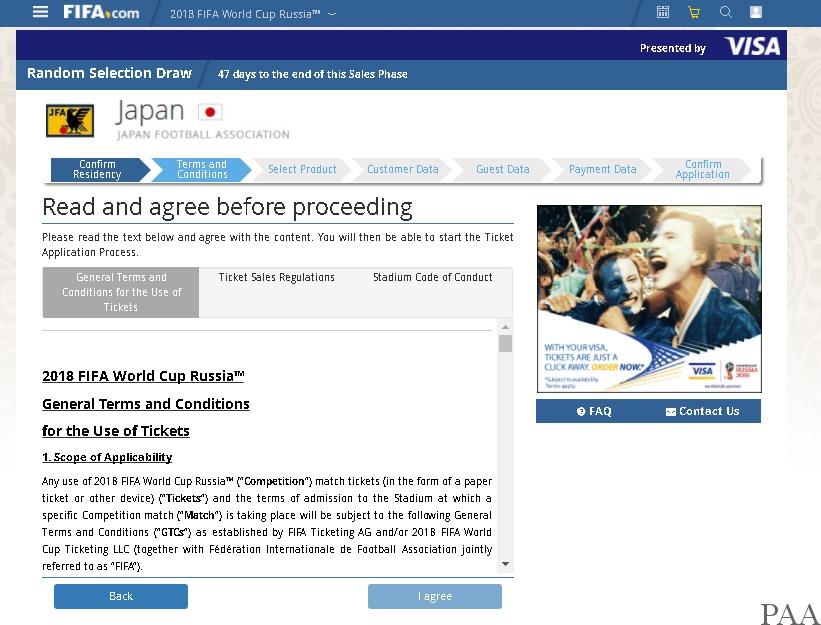Click the 'JAPAN FOOTBALL ASSOCIATION' text
The width and height of the screenshot is (821, 625).
pos(203,135)
